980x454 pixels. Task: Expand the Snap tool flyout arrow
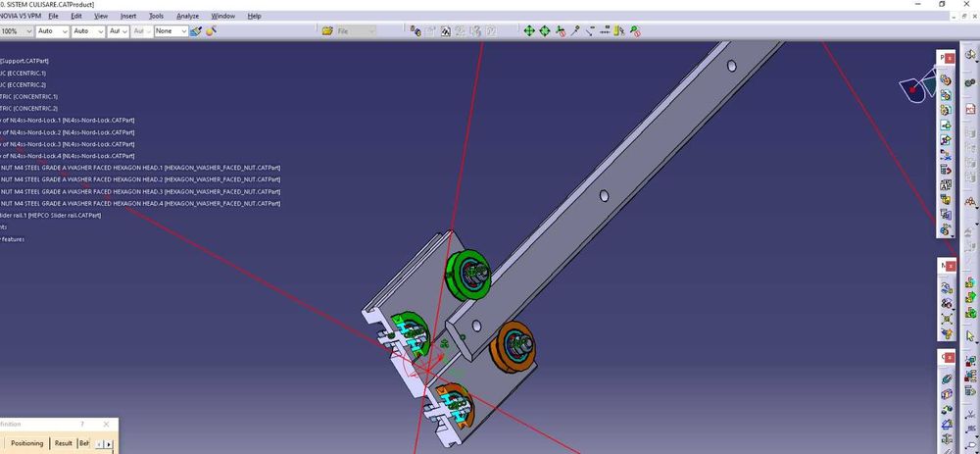pyautogui.click(x=954, y=309)
